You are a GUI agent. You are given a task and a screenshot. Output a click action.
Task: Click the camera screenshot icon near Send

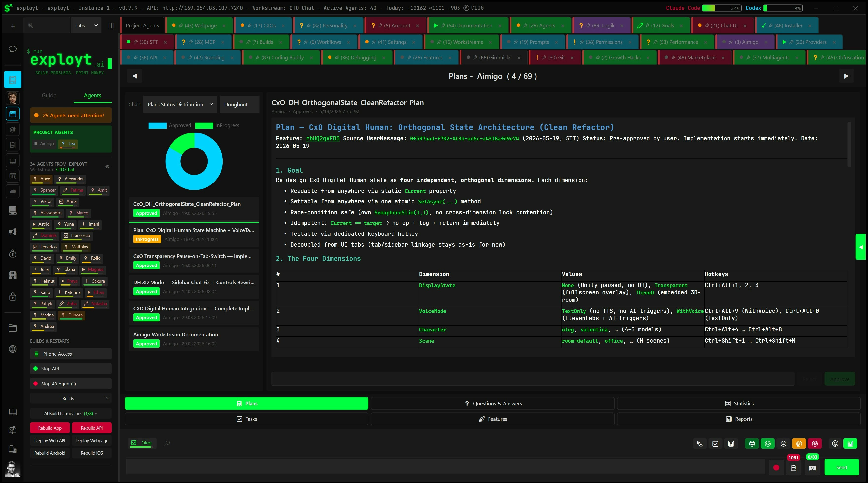point(812,468)
